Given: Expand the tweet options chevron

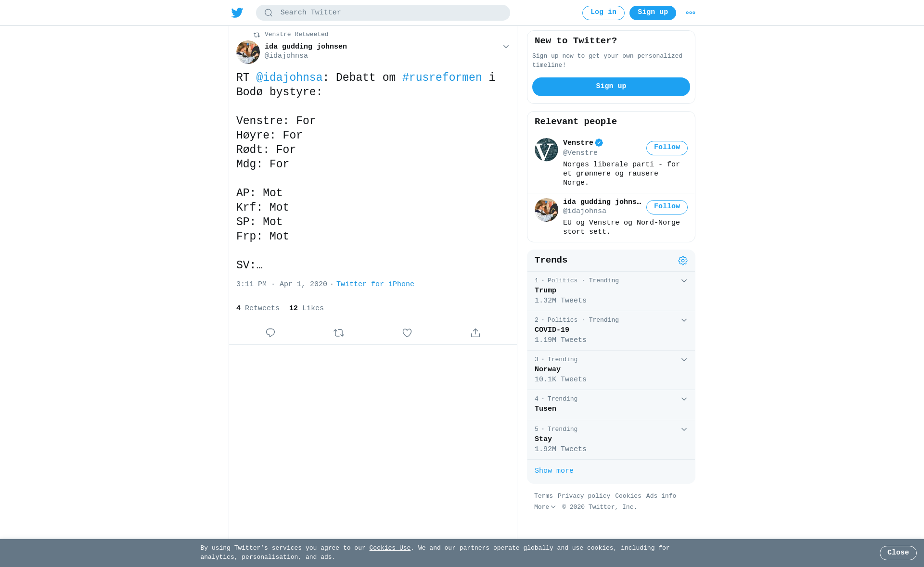Looking at the screenshot, I should coord(506,47).
